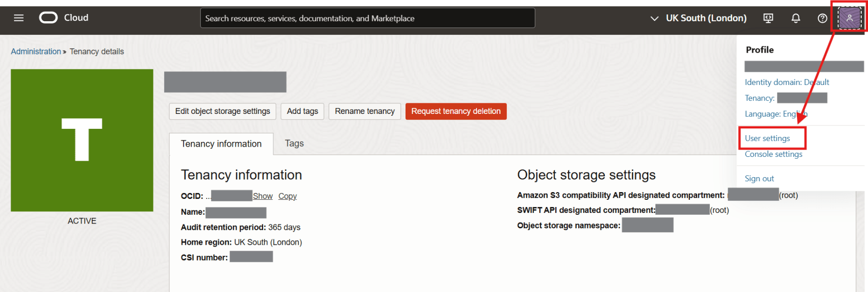The width and height of the screenshot is (868, 292).
Task: Click Request tenancy deletion button
Action: click(x=456, y=111)
